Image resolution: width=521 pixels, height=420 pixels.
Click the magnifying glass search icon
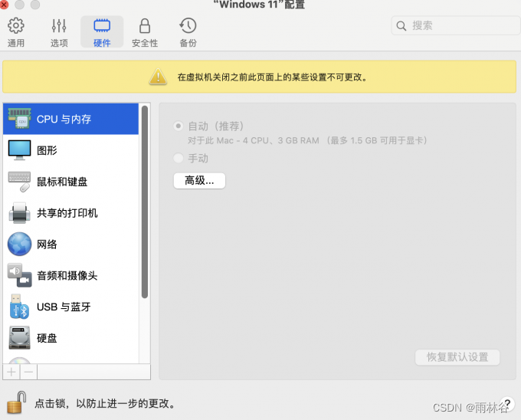pos(401,26)
